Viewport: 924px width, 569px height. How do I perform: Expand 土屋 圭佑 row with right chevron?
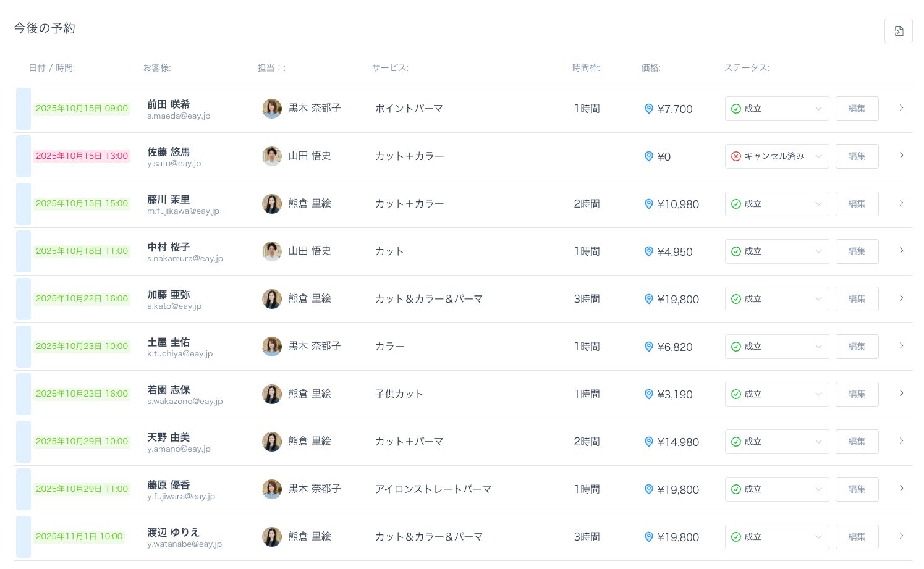(x=901, y=346)
